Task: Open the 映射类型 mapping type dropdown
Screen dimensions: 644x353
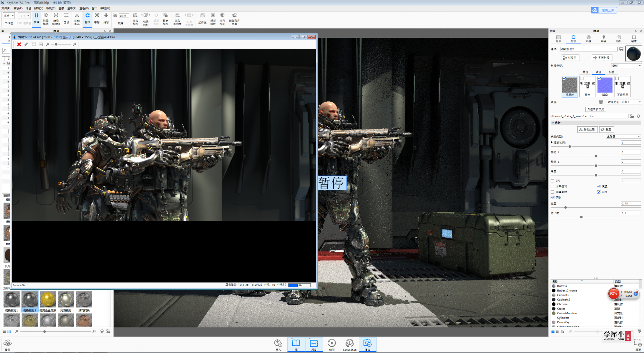Action: pos(623,136)
